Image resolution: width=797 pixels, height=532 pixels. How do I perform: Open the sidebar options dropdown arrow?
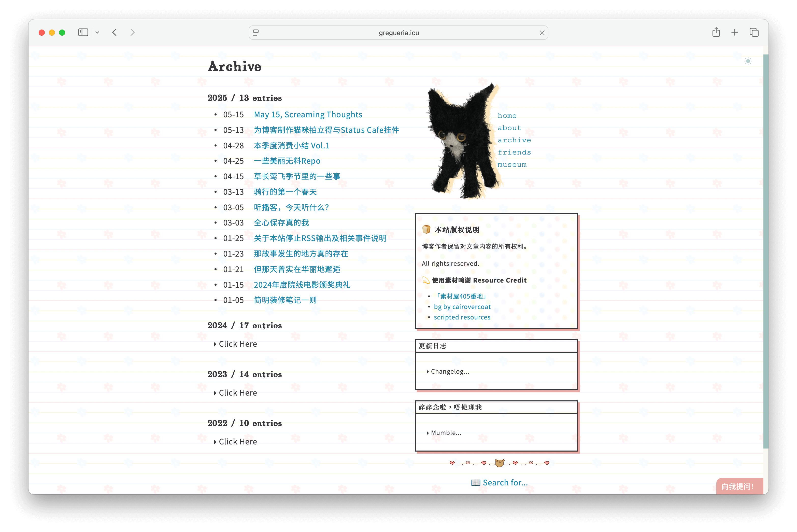click(x=97, y=33)
